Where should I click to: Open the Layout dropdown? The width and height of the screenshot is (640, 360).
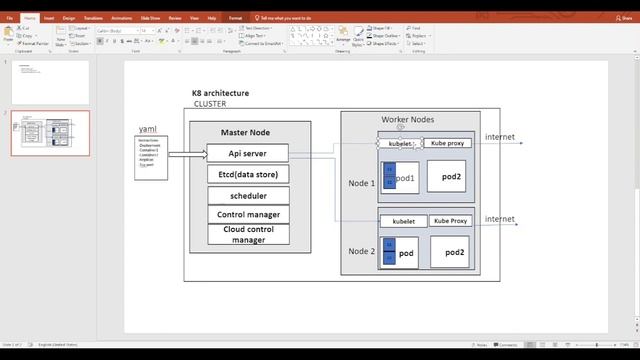point(80,28)
